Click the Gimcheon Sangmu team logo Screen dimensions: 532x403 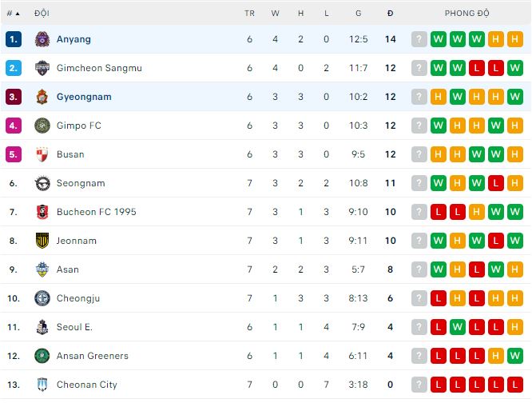pyautogui.click(x=42, y=68)
